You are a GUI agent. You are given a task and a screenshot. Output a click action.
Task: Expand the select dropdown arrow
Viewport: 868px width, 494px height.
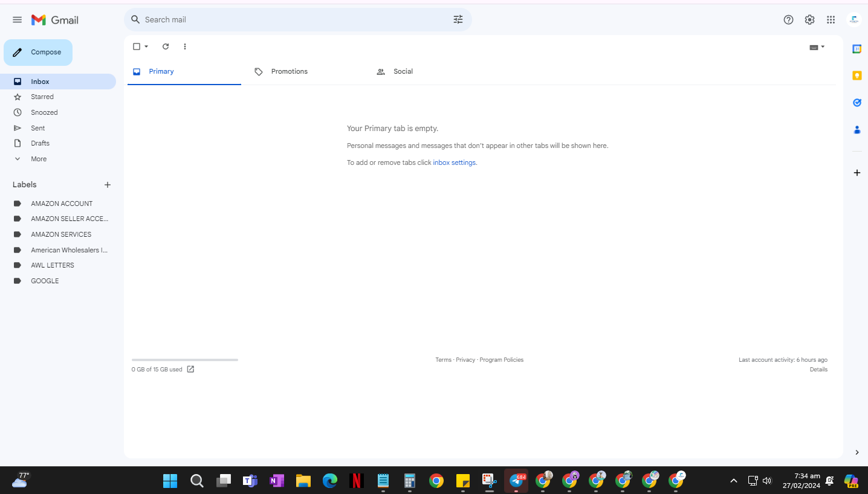coord(146,47)
